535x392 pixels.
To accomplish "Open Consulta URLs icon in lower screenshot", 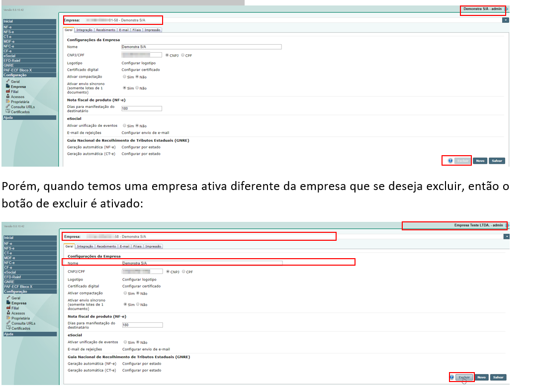I will click(8, 323).
